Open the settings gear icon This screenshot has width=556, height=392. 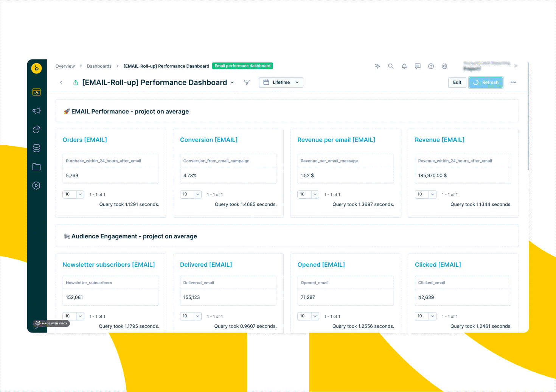pos(444,66)
